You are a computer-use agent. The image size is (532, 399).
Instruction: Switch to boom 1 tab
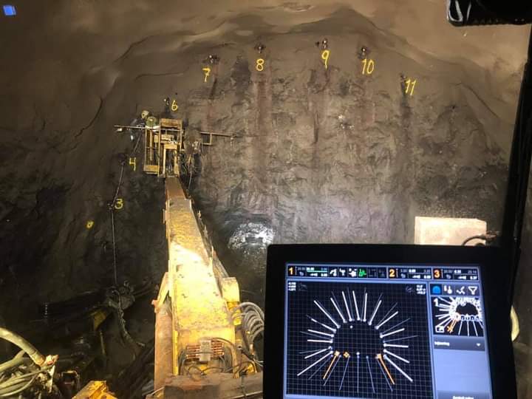tap(291, 271)
